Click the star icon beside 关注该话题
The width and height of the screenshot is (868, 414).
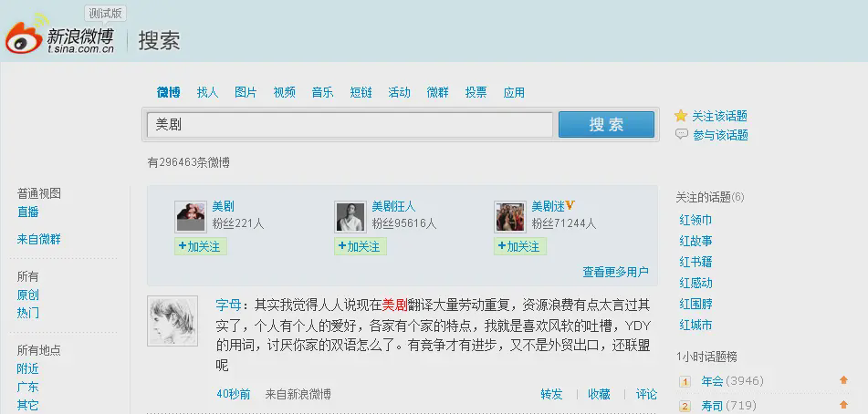[680, 116]
